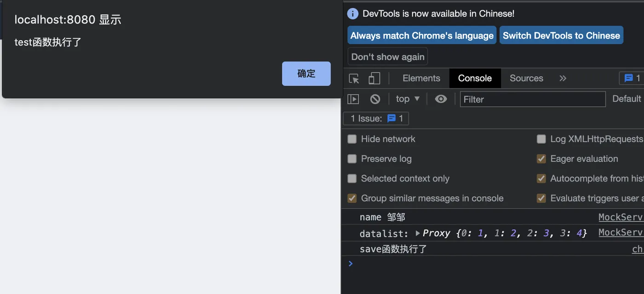Enable the Preserve log checkbox

[x=352, y=159]
